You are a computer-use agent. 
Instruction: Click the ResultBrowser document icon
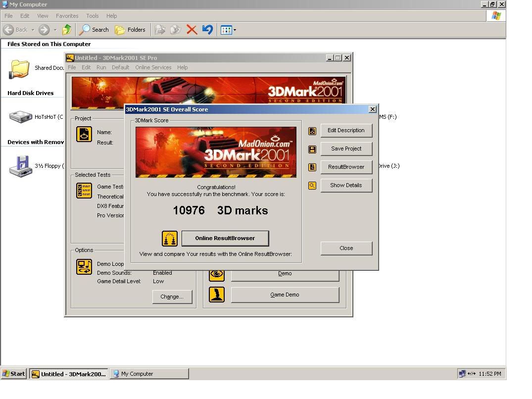(x=312, y=167)
